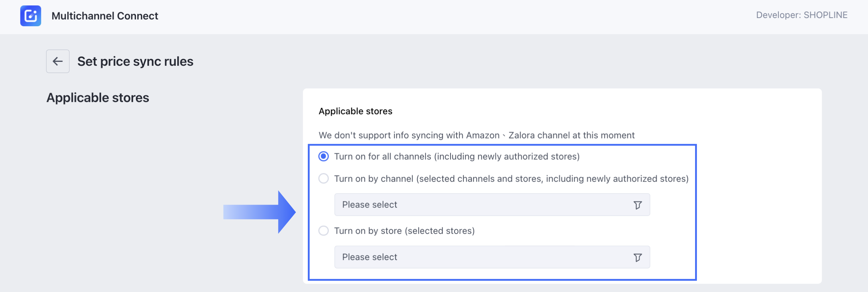Click the "Developer: SHOPLINE" text
868x292 pixels.
click(801, 15)
